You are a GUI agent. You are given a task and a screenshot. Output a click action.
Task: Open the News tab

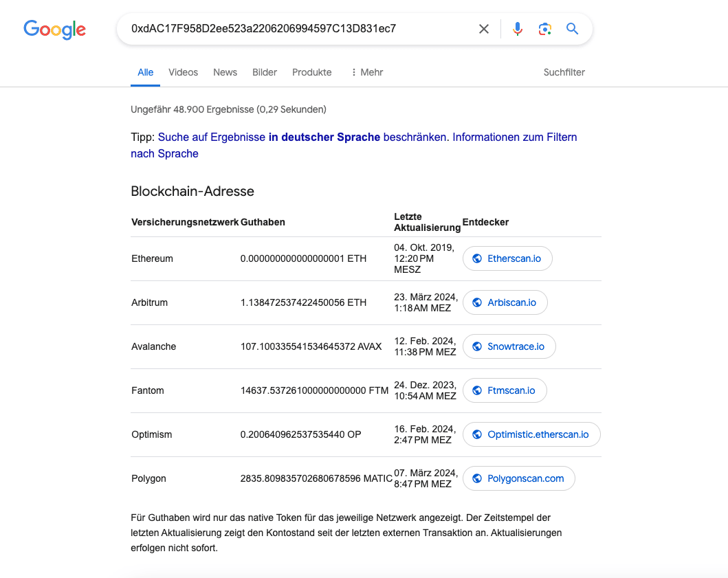pos(225,72)
